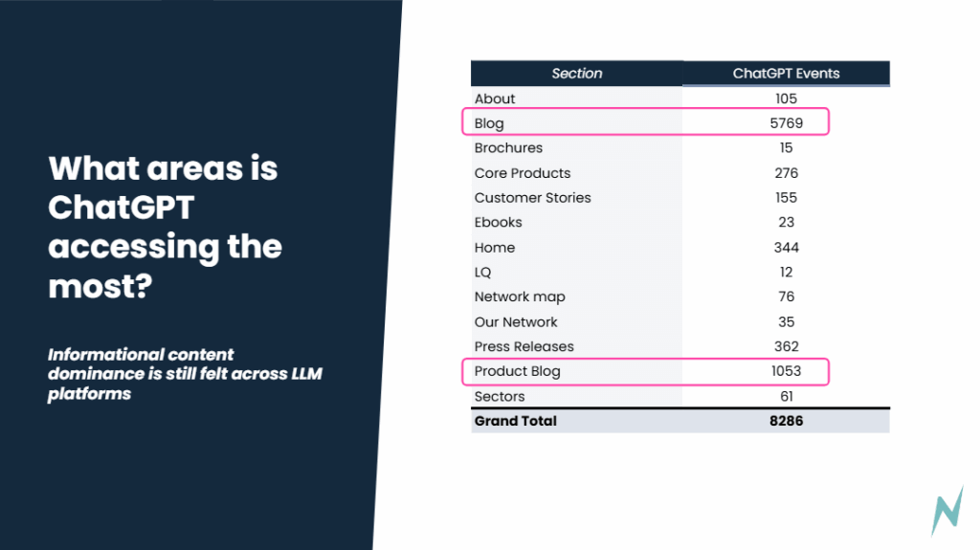
Task: Select the "Home" row label
Action: coord(495,248)
